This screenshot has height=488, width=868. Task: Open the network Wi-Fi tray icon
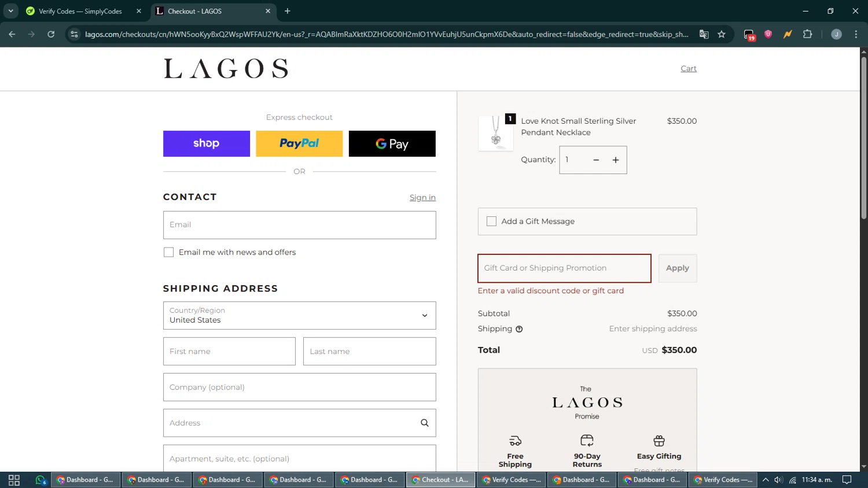click(793, 480)
